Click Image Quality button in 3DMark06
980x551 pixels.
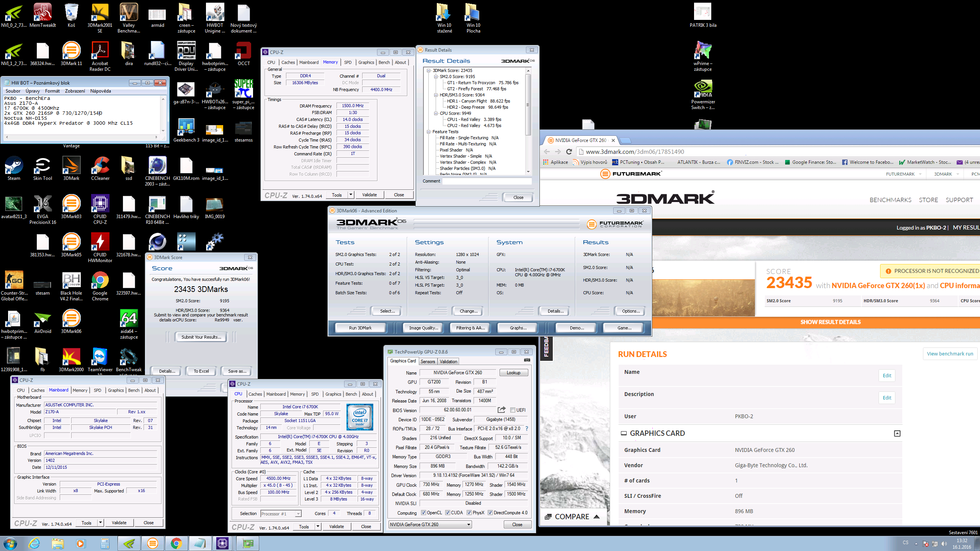423,328
